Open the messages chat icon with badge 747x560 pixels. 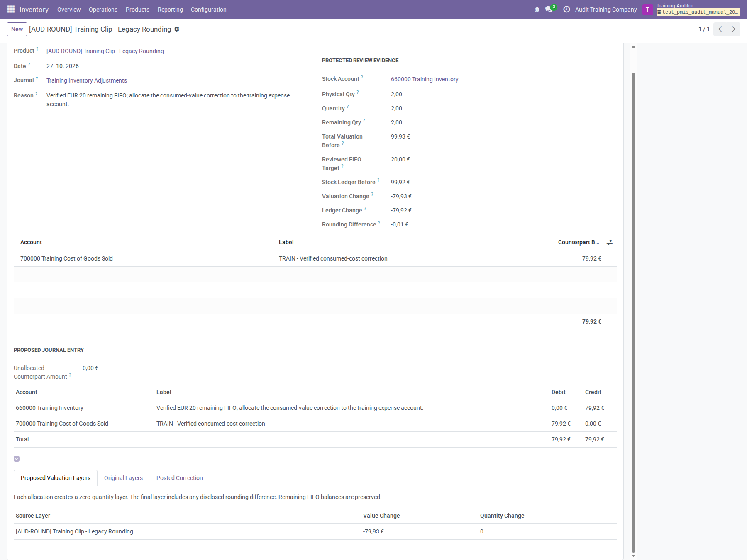click(549, 9)
